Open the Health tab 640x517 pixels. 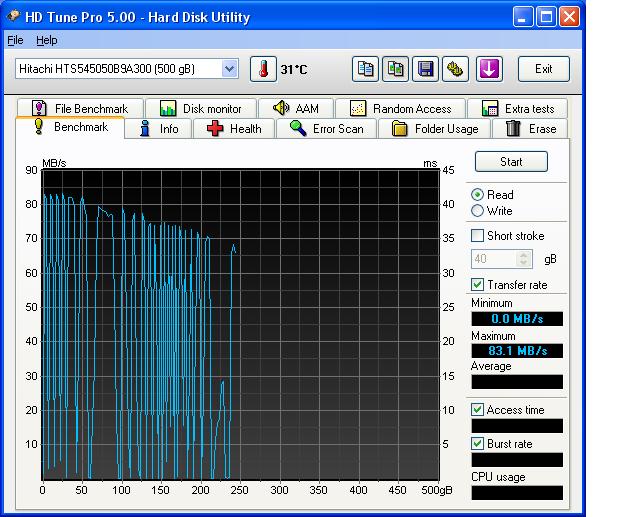[234, 129]
